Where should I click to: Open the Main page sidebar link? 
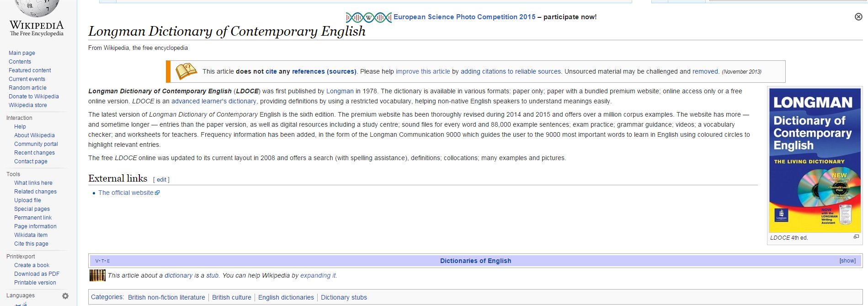[22, 53]
